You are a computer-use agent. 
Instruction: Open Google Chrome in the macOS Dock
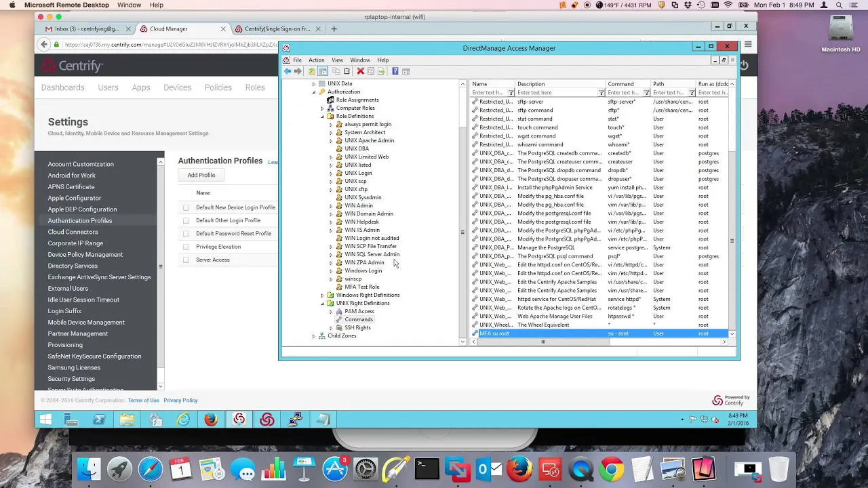click(x=612, y=469)
